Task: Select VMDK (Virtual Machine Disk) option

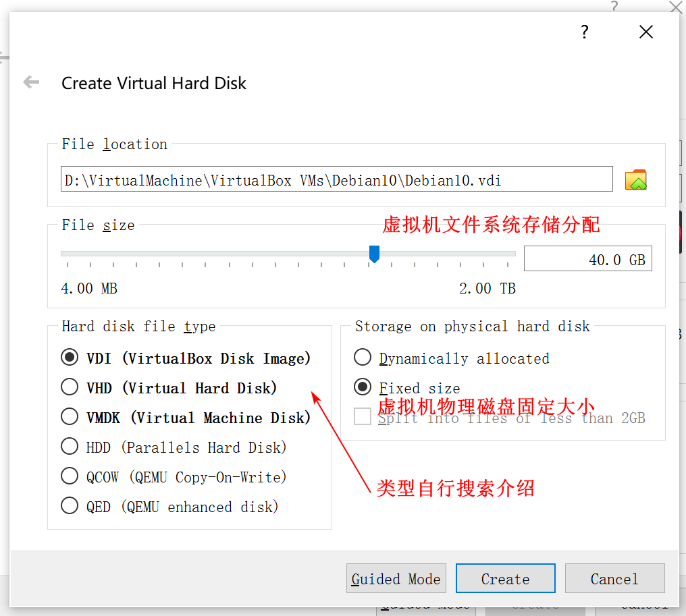Action: tap(186, 418)
